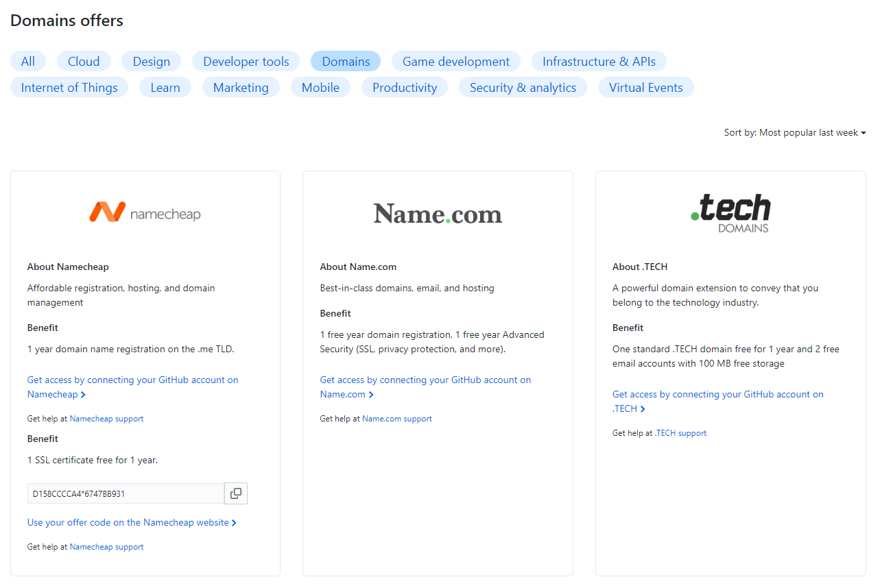The image size is (880, 588).
Task: Get access by connecting GitHub on Name.com
Action: point(425,387)
